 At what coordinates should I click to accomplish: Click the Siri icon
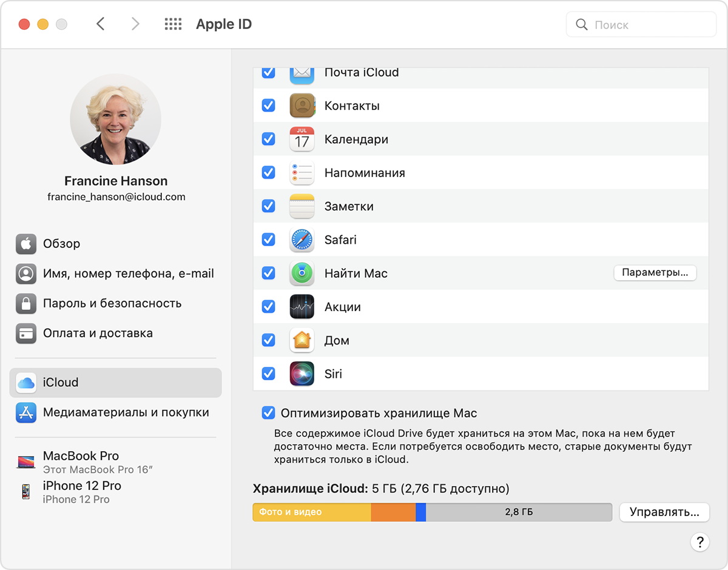point(302,374)
